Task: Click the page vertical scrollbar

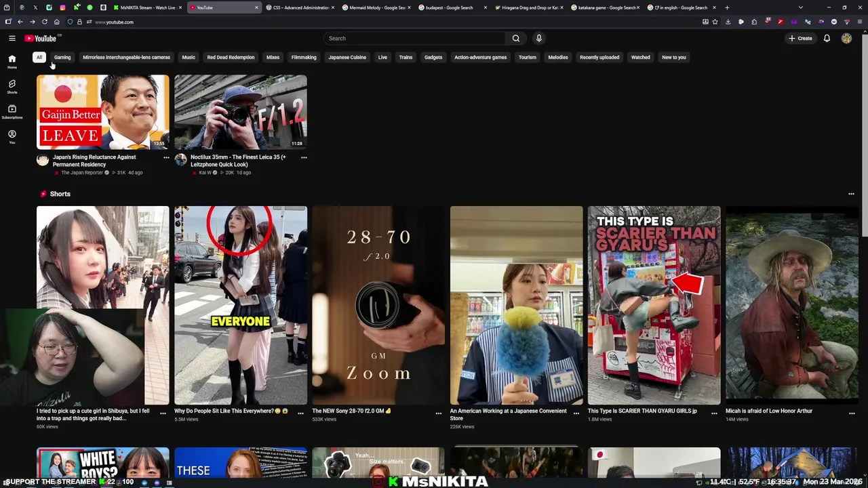Action: (864, 136)
